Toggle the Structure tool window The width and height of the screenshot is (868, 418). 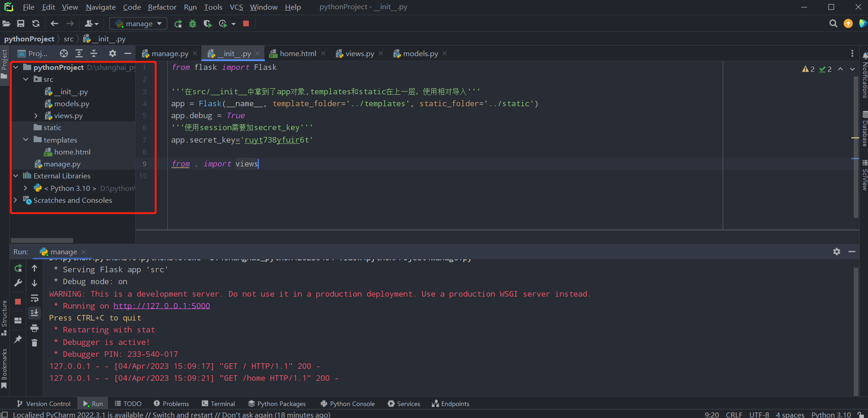[x=4, y=318]
